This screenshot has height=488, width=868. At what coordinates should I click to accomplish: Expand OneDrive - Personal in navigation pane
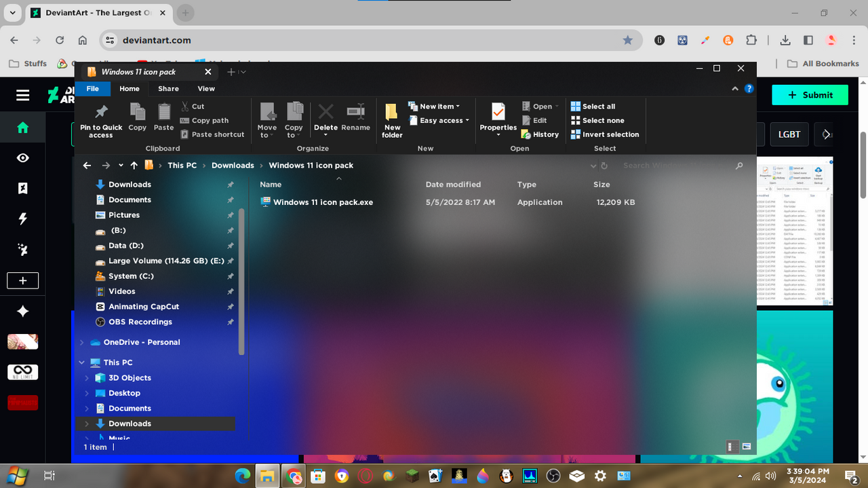pos(82,343)
